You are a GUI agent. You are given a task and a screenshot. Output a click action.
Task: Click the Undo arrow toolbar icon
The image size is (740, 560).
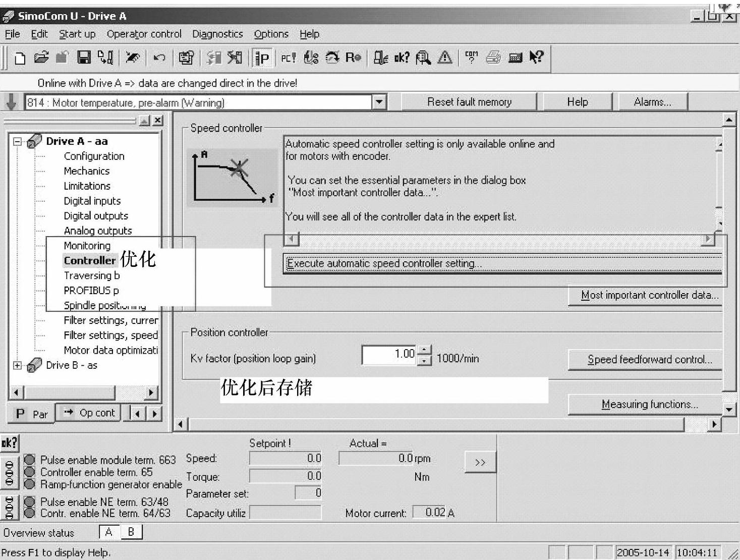(159, 58)
